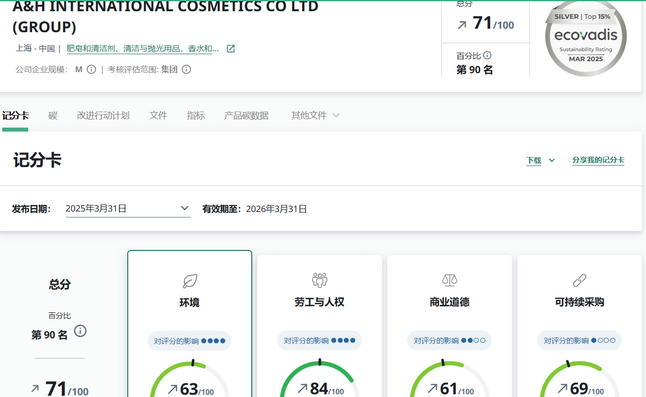Show info icon for company size M

click(91, 70)
